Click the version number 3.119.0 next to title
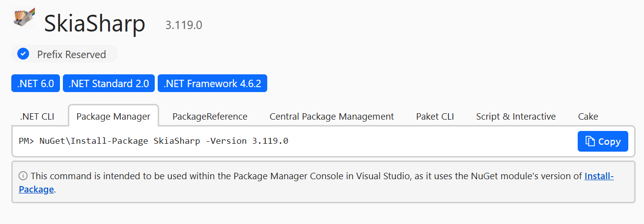This screenshot has height=224, width=644. 184,25
